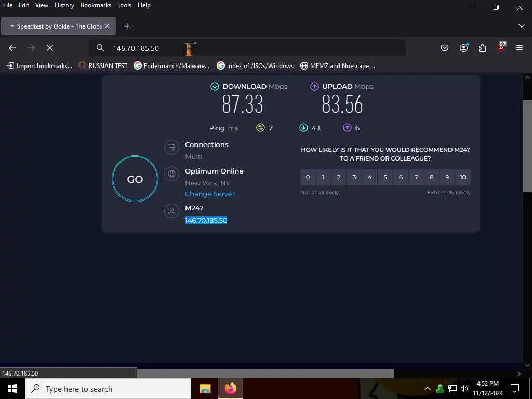Open Index of /ISOs/Windows bookmark
Image resolution: width=532 pixels, height=399 pixels.
pos(255,66)
